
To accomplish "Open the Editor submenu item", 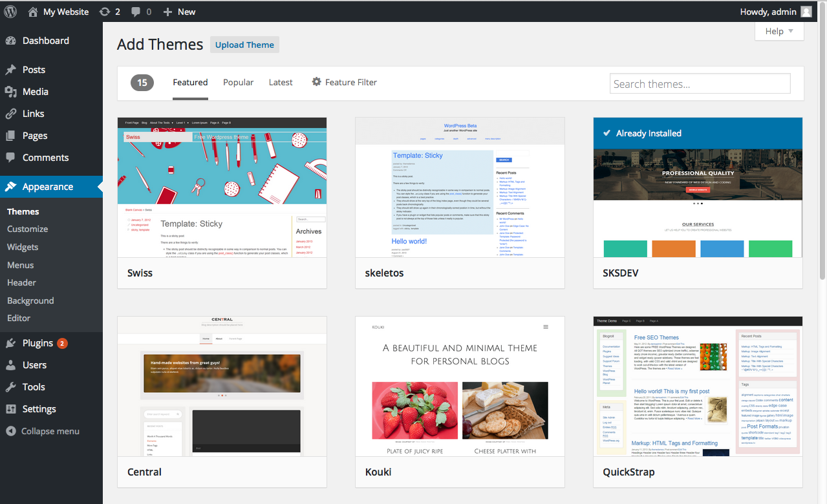I will [x=19, y=318].
